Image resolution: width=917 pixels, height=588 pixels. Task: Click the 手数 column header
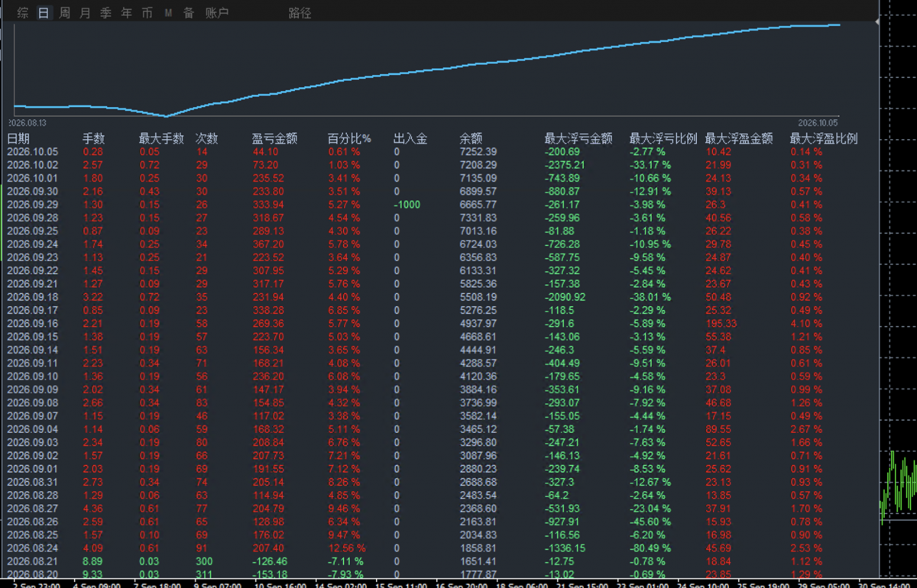94,138
